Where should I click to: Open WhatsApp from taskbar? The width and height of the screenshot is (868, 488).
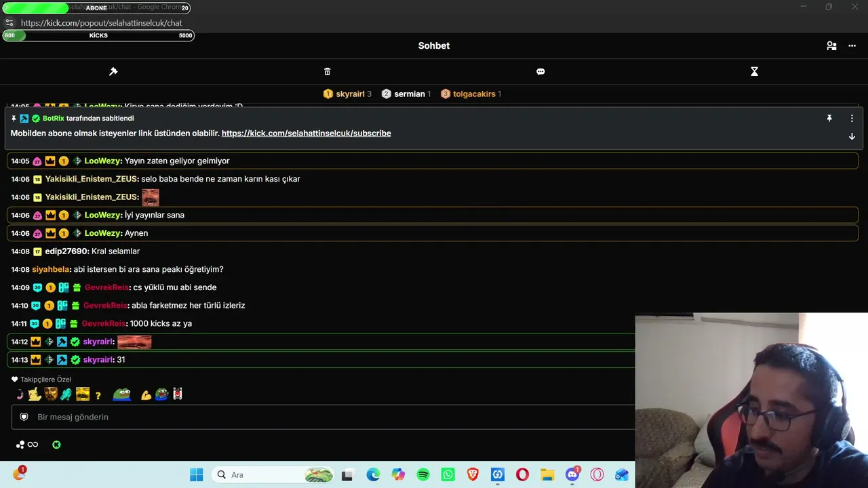point(448,474)
